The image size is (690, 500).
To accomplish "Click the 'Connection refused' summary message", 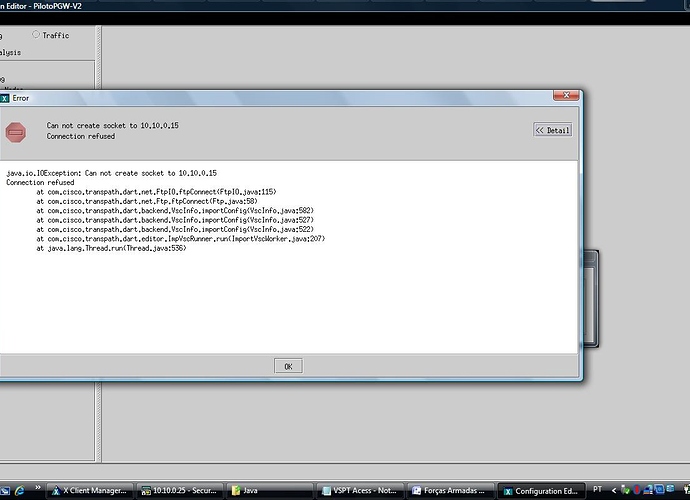I will point(81,136).
